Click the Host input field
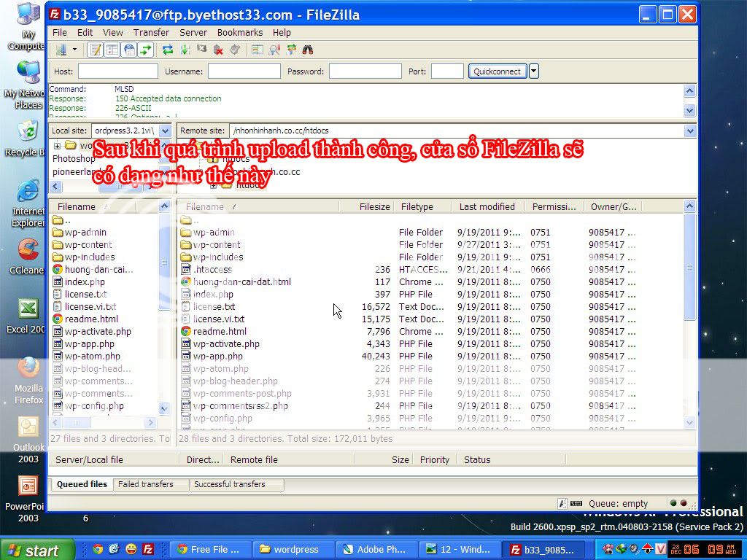Viewport: 747px width, 560px height. click(117, 71)
